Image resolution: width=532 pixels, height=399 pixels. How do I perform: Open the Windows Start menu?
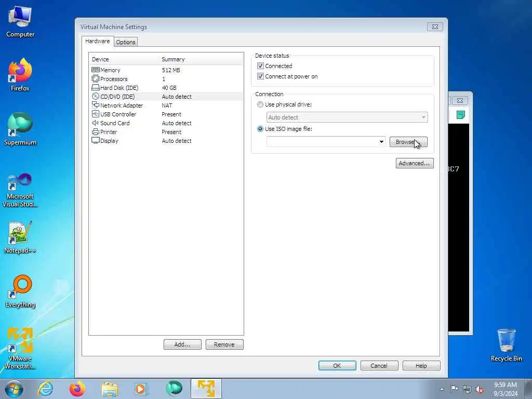[14, 389]
